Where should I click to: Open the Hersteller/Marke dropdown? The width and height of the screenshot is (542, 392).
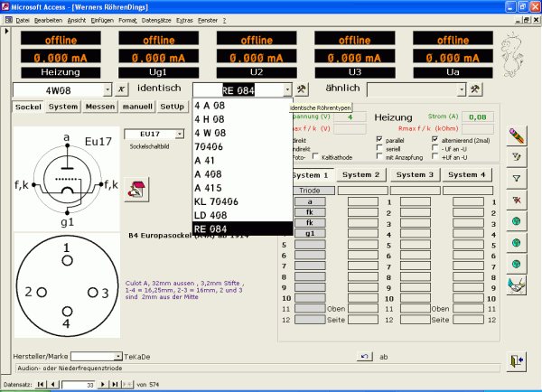[x=117, y=356]
